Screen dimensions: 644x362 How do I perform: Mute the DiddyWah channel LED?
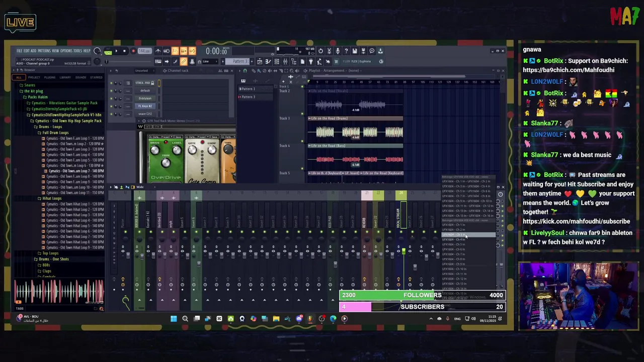point(111,99)
